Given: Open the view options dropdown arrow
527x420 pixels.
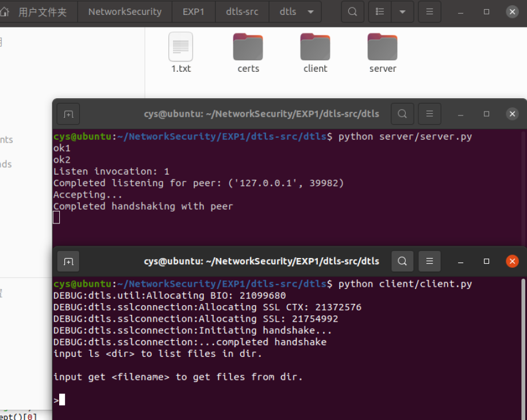Looking at the screenshot, I should click(x=402, y=11).
